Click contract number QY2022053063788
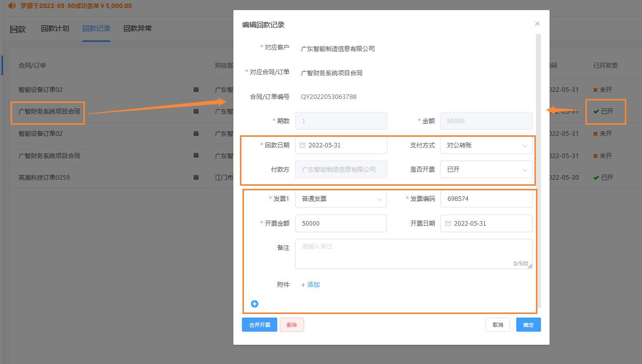 [x=329, y=97]
